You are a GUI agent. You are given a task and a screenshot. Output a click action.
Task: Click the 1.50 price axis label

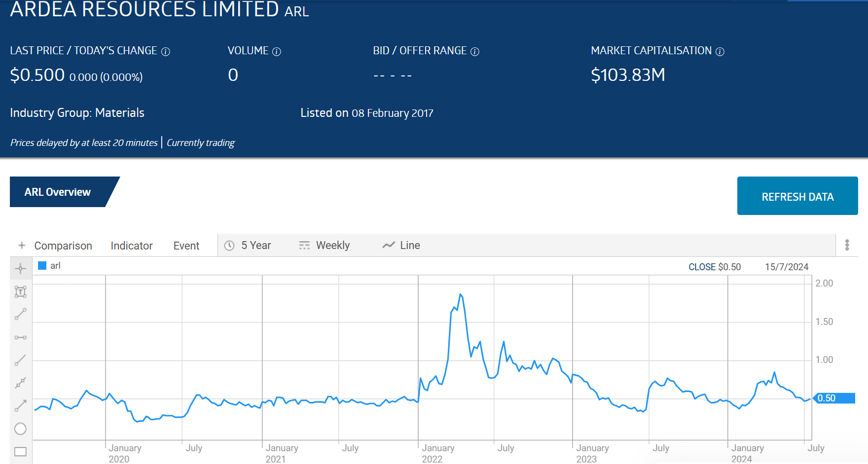coord(824,321)
